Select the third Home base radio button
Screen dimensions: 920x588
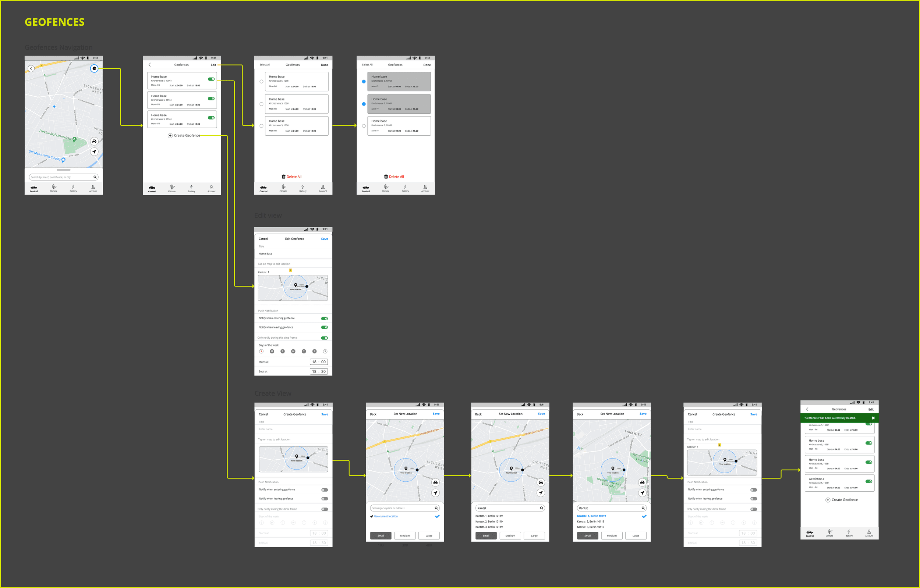(261, 126)
